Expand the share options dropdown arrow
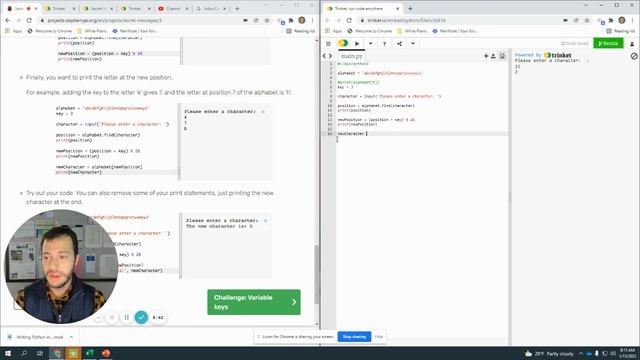The height and width of the screenshot is (360, 640). click(x=413, y=43)
